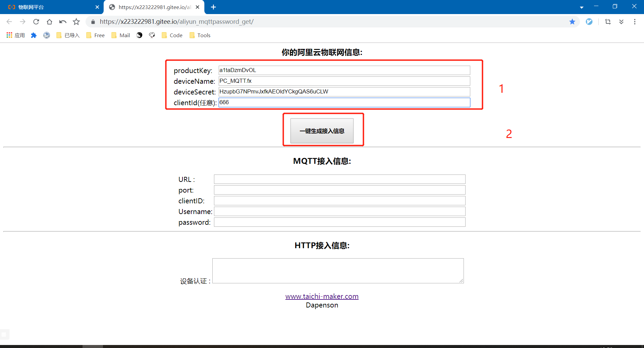Close the gitee.io aliyun tab
Viewport: 644px width, 348px height.
[x=198, y=7]
